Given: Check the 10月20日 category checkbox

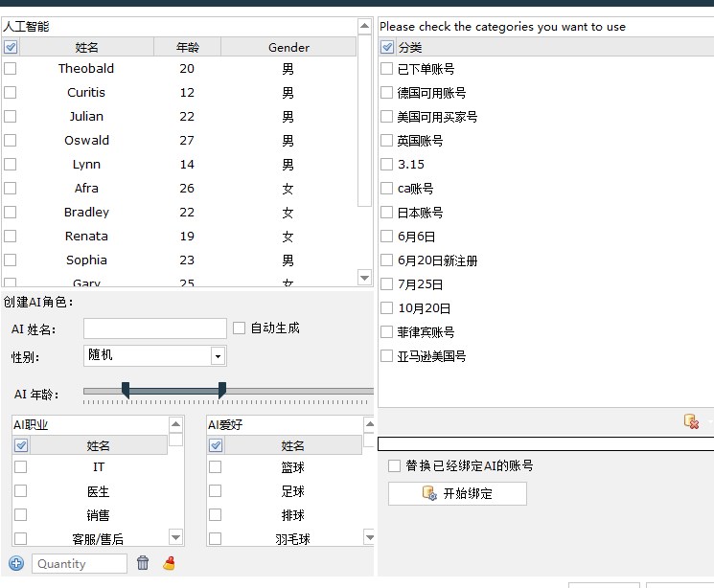Looking at the screenshot, I should click(x=386, y=308).
